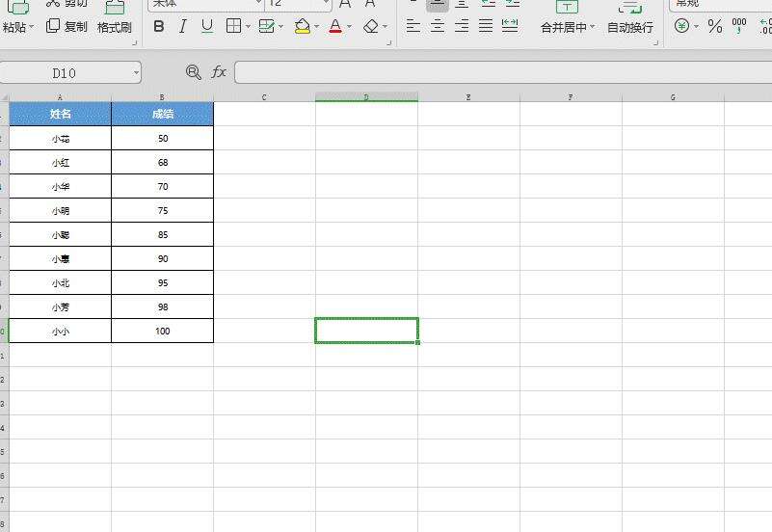Select the cell containing 小芳
Viewport: 772px width, 532px height.
point(60,307)
